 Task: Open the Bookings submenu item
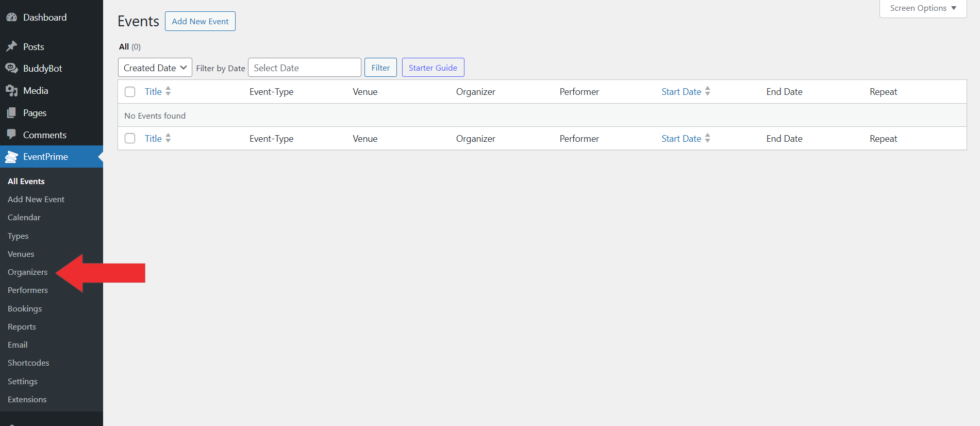[x=25, y=308]
